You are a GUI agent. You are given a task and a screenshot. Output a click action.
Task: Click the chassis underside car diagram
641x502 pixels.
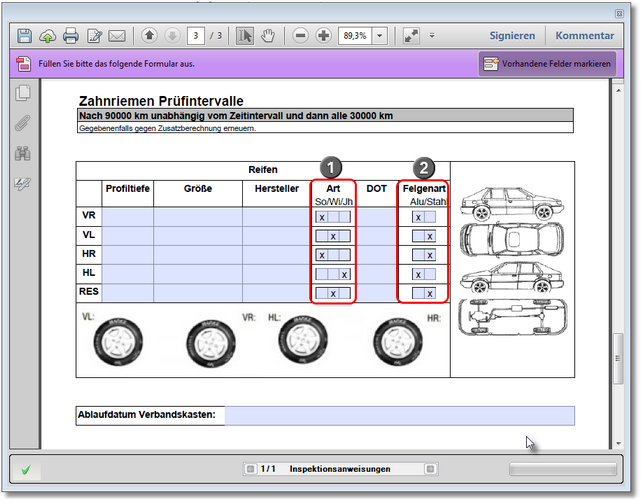pyautogui.click(x=513, y=317)
